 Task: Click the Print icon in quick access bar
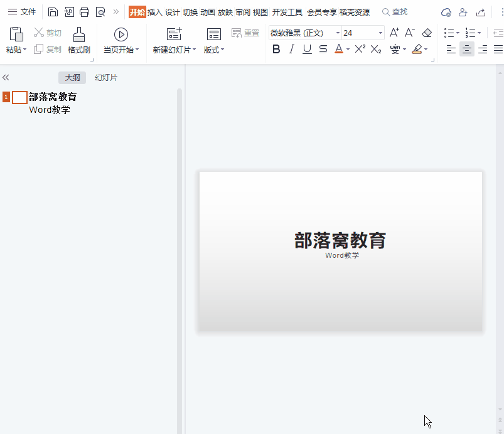coord(84,11)
